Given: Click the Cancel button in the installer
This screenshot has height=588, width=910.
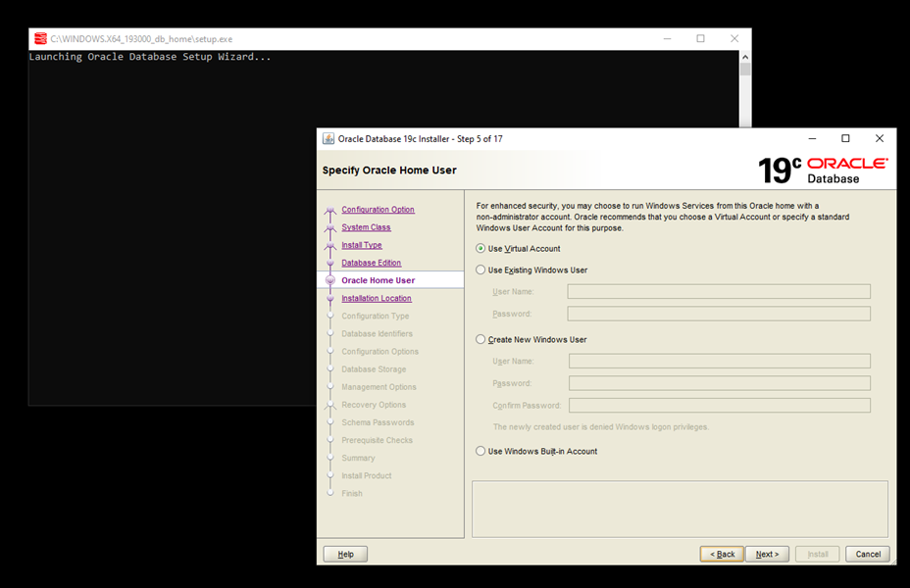Looking at the screenshot, I should 868,554.
